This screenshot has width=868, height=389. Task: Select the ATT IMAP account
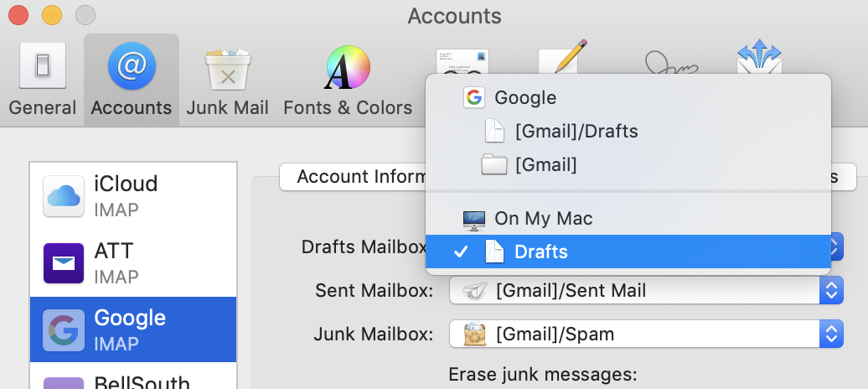[x=133, y=263]
